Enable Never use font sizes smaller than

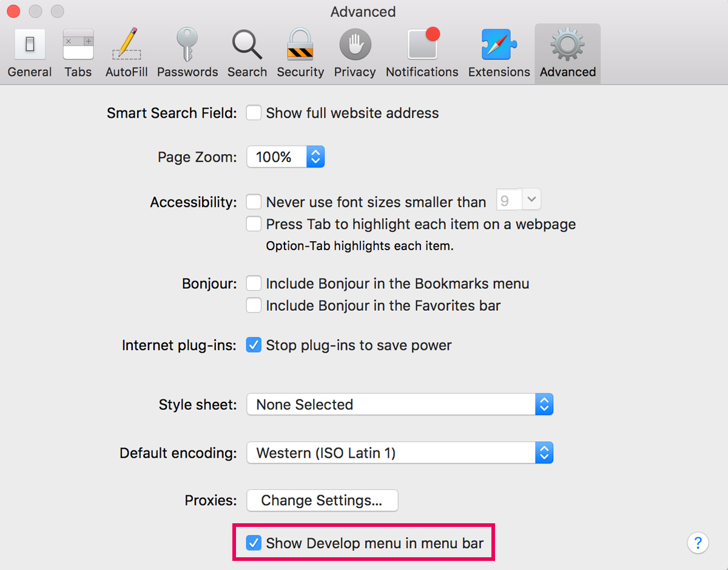[x=254, y=202]
